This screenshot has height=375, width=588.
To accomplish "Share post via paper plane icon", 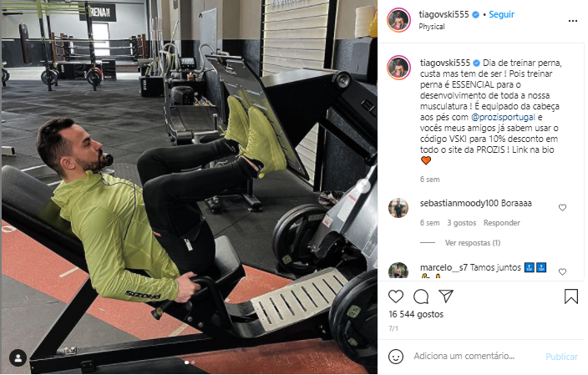I will point(446,296).
